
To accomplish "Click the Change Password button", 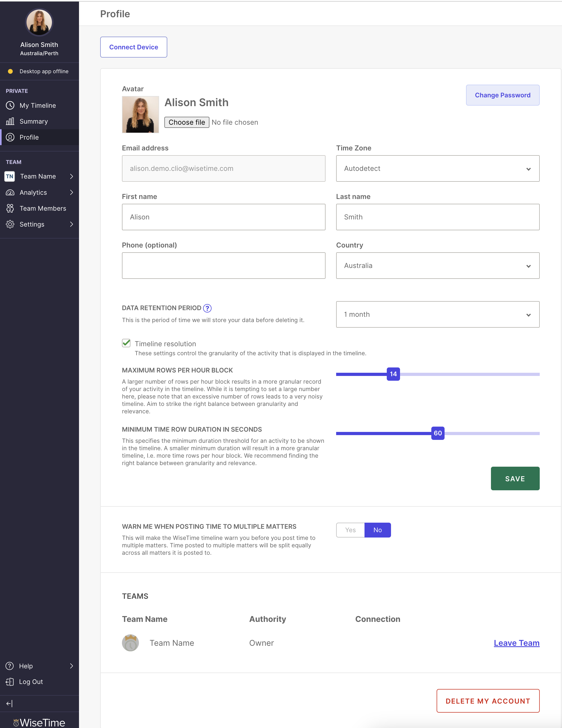I will [503, 95].
